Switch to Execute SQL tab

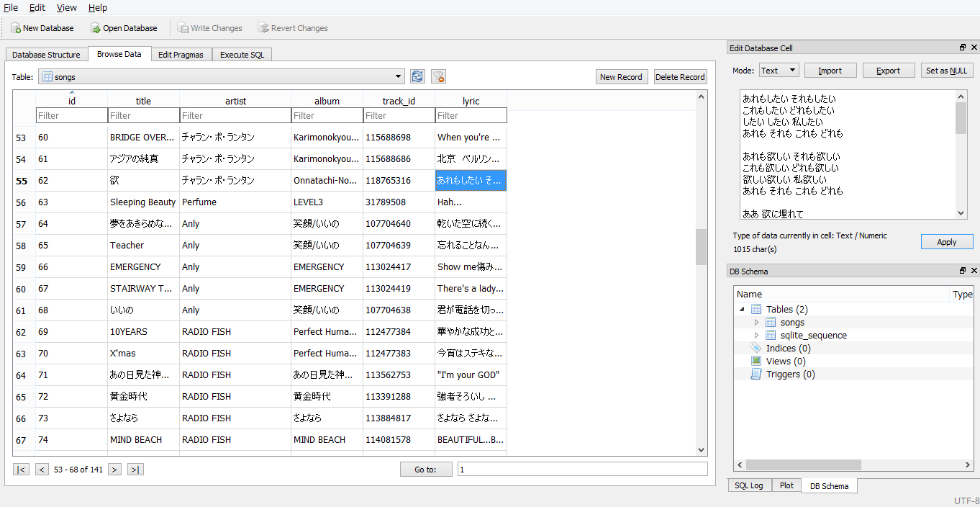pyautogui.click(x=242, y=55)
